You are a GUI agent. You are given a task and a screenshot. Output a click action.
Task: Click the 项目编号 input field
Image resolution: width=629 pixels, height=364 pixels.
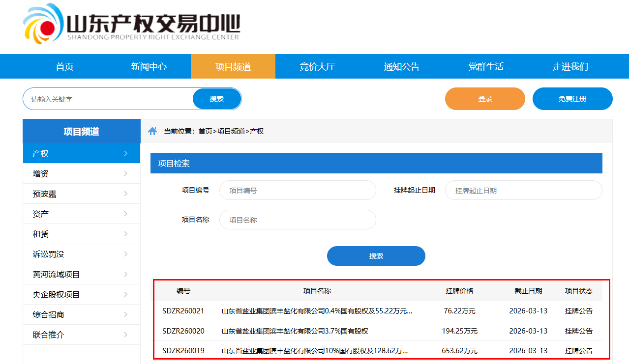click(x=298, y=190)
